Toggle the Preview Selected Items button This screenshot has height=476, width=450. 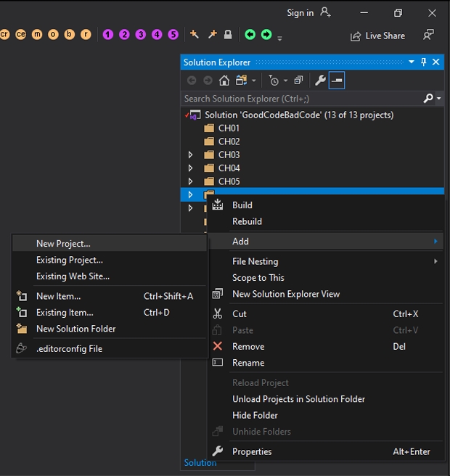[x=337, y=81]
